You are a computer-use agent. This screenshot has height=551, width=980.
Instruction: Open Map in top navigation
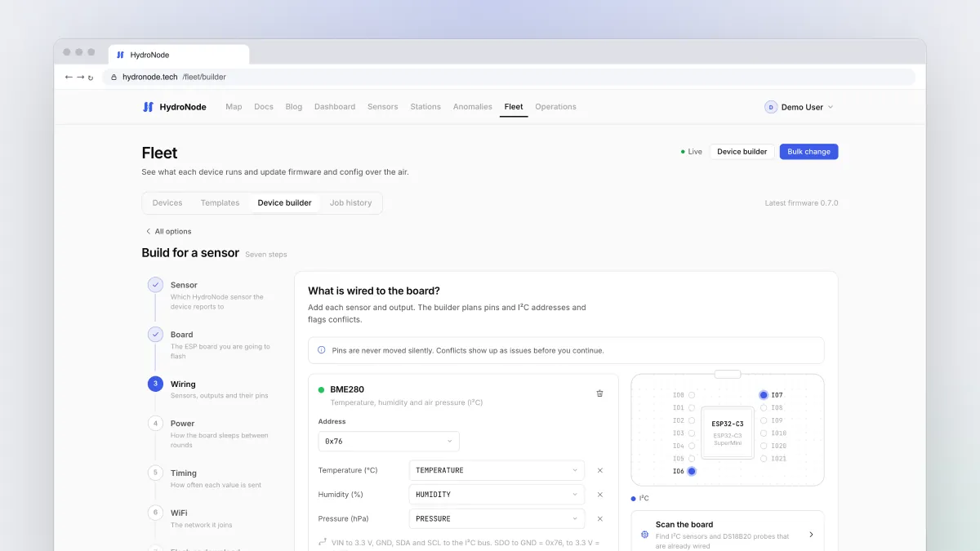coord(234,107)
